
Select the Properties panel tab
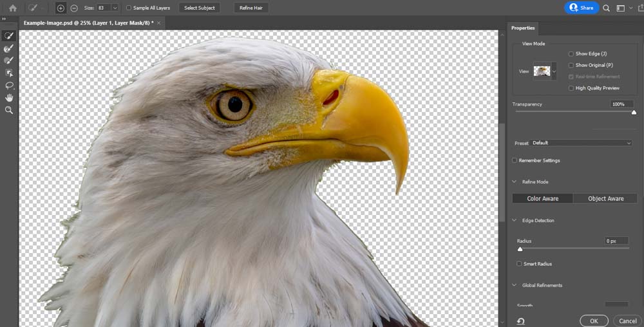(x=523, y=28)
